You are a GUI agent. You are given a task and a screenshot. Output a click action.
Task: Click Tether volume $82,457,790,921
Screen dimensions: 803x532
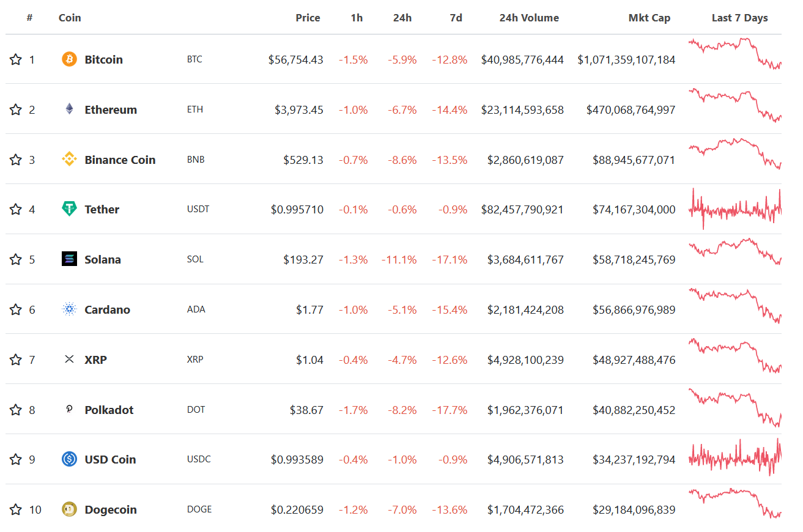(522, 209)
